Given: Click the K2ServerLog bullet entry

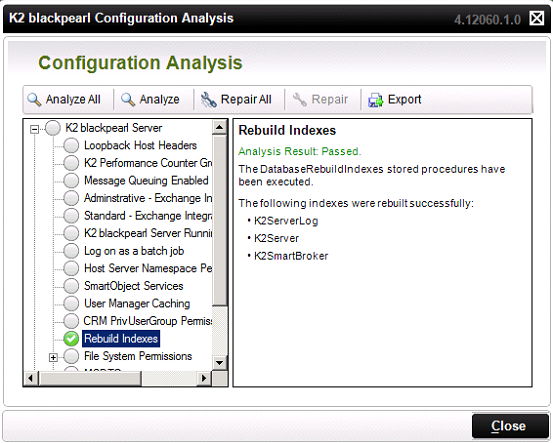Looking at the screenshot, I should pyautogui.click(x=286, y=221).
